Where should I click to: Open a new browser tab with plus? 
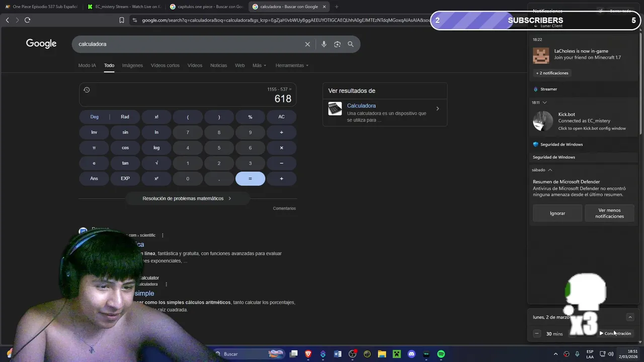click(x=337, y=7)
